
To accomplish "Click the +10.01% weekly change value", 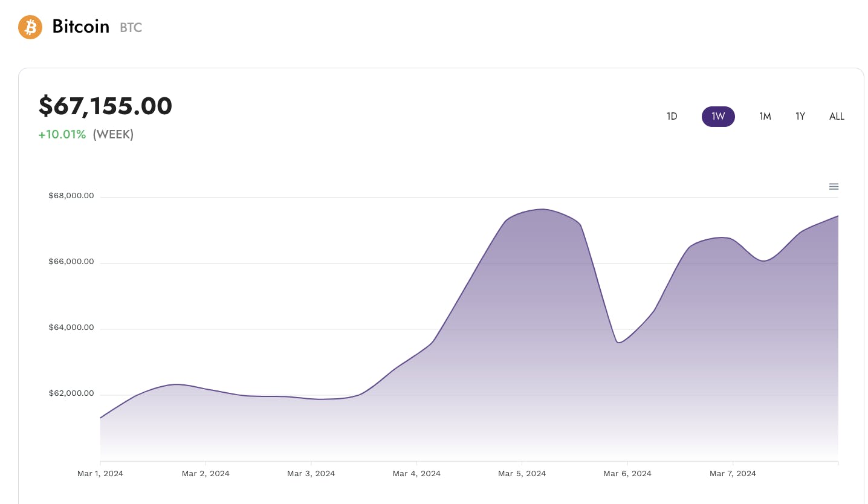I will coord(62,134).
